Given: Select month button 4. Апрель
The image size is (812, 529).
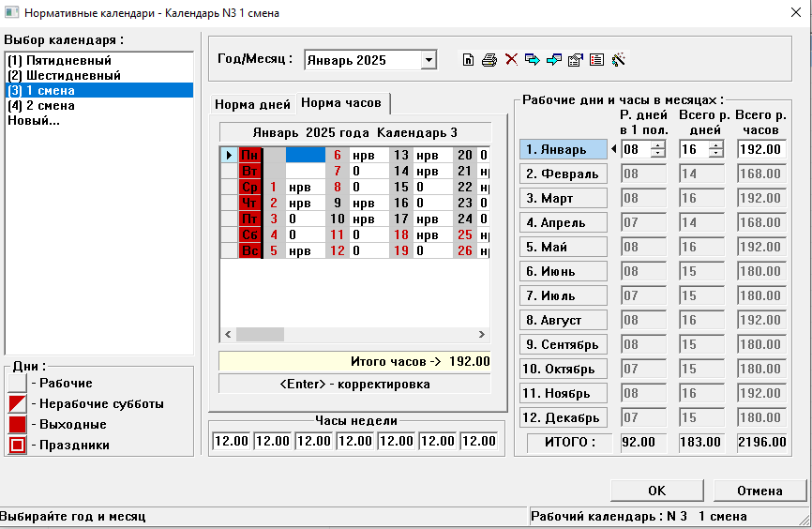Looking at the screenshot, I should [x=563, y=222].
